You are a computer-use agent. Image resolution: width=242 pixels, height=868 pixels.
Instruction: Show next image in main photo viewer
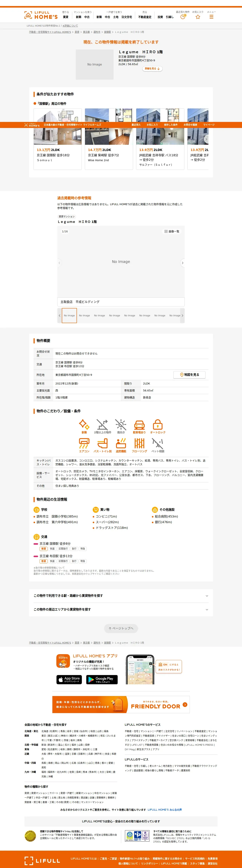pos(182,263)
